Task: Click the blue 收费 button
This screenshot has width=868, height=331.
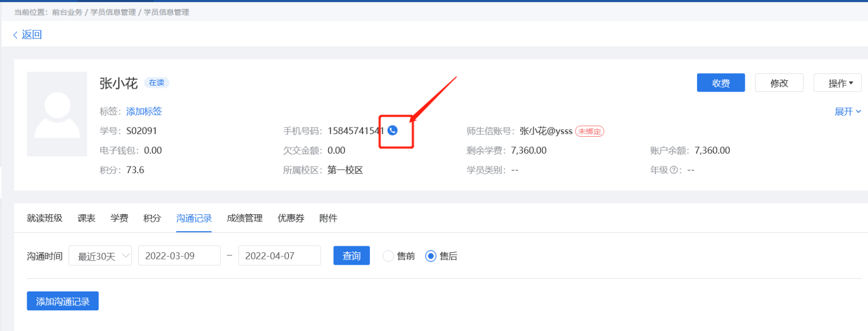Action: click(x=721, y=83)
